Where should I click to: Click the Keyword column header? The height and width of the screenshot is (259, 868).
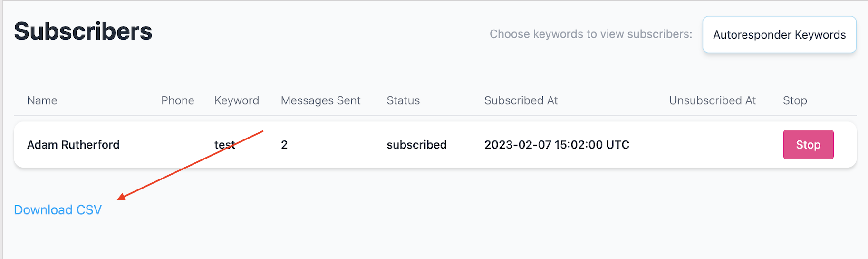(x=236, y=100)
